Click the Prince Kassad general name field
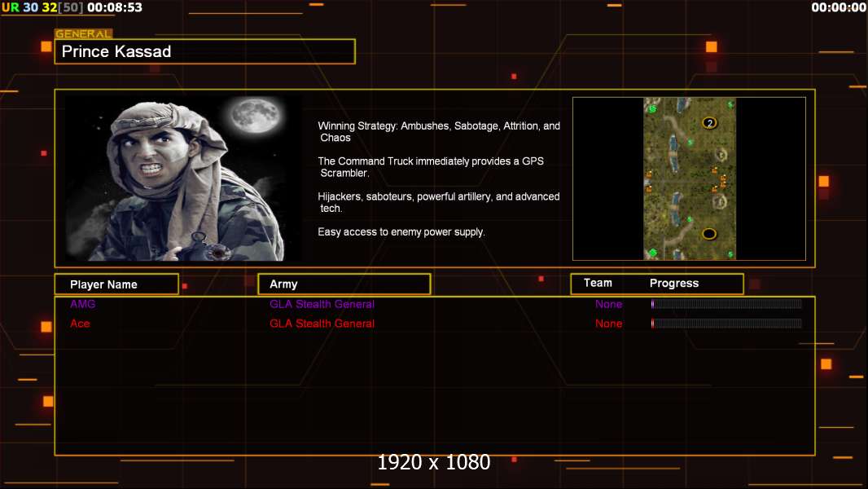The image size is (868, 489). (205, 51)
